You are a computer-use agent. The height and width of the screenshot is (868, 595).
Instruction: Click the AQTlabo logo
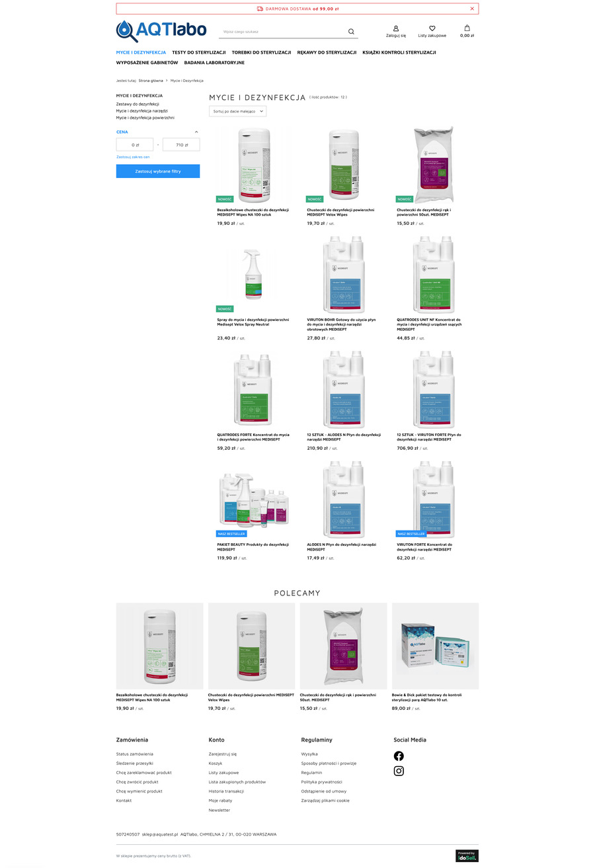coord(161,30)
